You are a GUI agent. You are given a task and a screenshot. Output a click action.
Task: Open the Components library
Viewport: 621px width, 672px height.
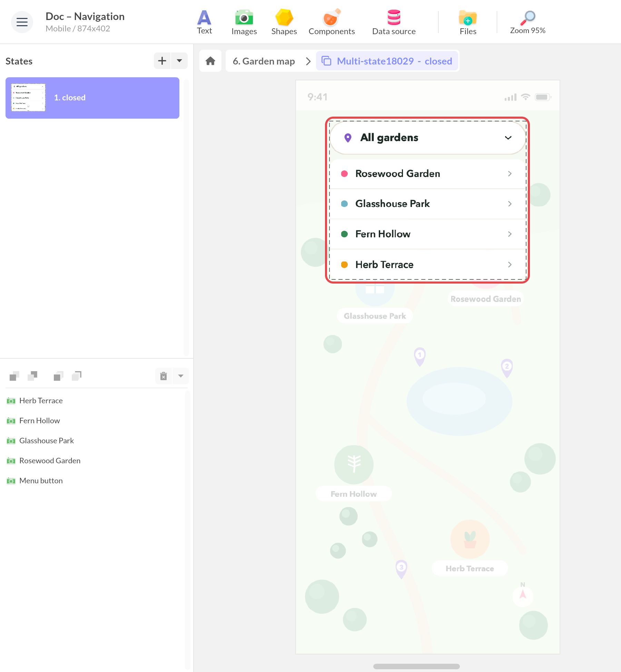click(332, 22)
